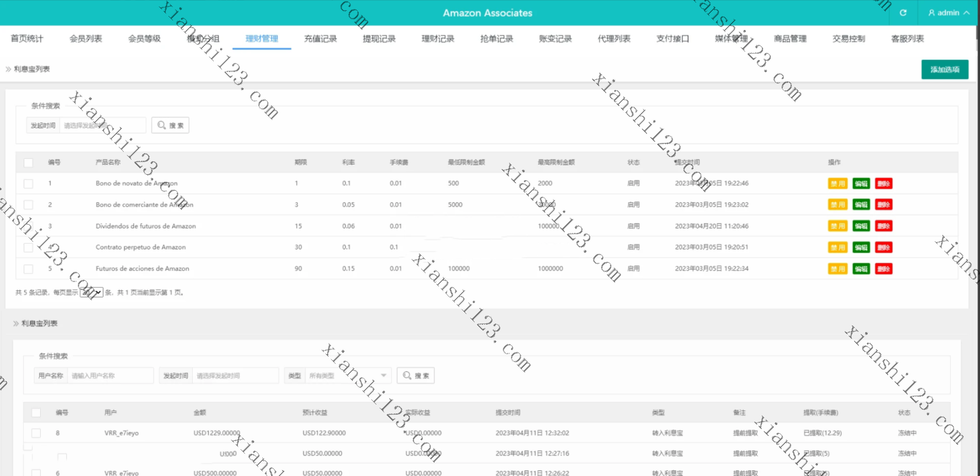The width and height of the screenshot is (980, 476).
Task: Toggle select-all checkbox in lower table header
Action: 36,413
